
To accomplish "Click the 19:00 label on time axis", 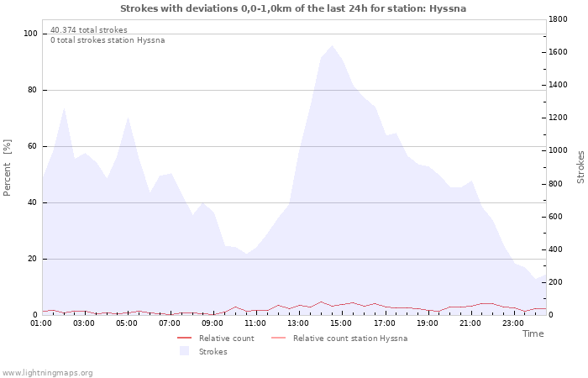I will (428, 323).
